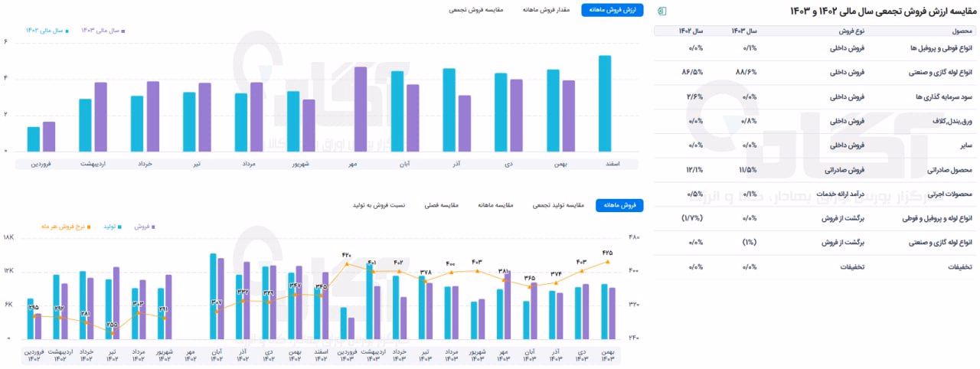Select the 'سود سرمایه گذاری ها' row
980x369 pixels.
click(815, 97)
